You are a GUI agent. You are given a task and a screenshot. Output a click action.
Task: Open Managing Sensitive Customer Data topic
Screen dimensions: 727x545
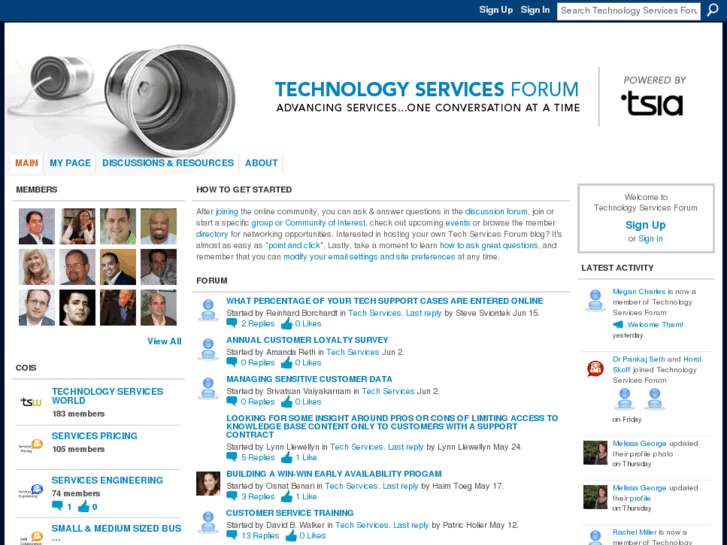[309, 378]
